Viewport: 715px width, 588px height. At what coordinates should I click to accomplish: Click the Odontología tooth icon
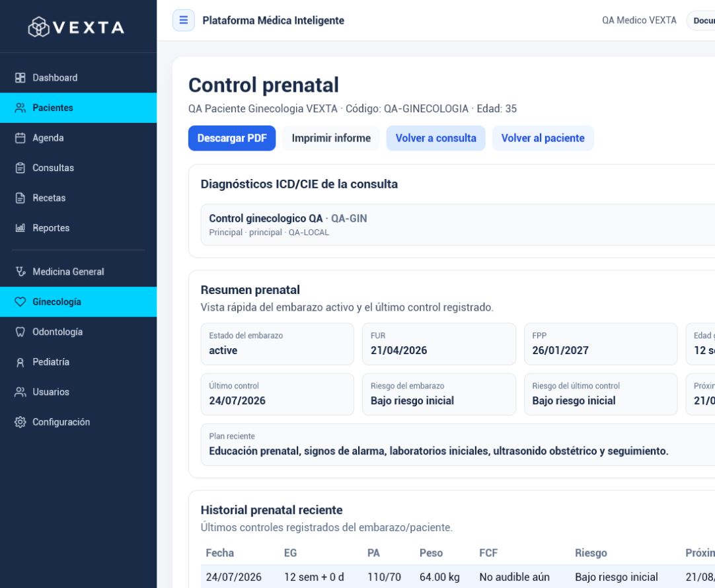pos(20,332)
